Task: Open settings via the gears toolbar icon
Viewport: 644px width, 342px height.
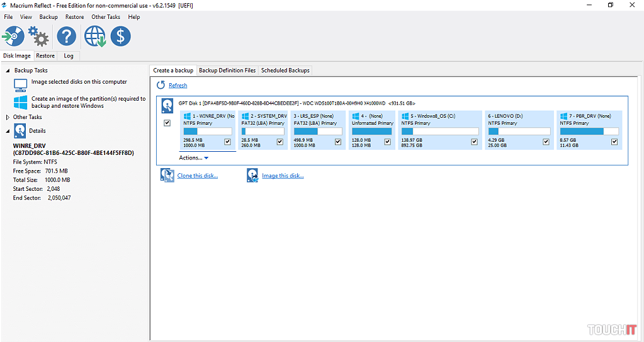Action: click(x=39, y=37)
